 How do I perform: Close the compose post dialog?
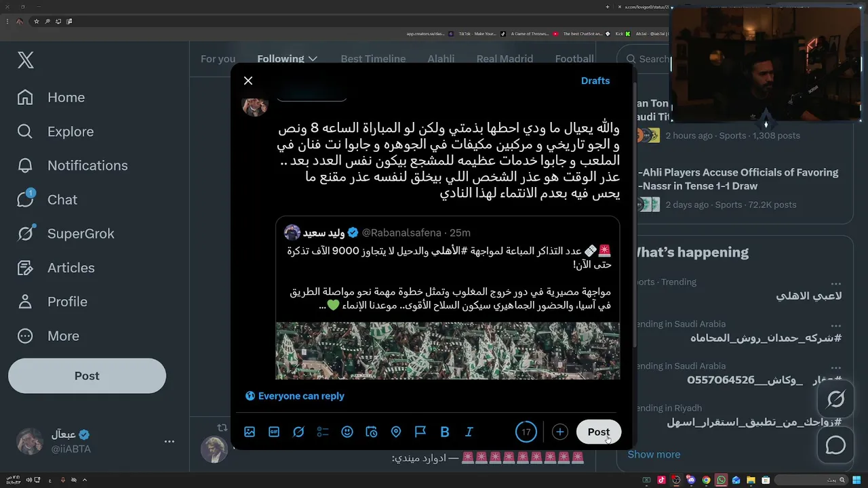pyautogui.click(x=248, y=81)
